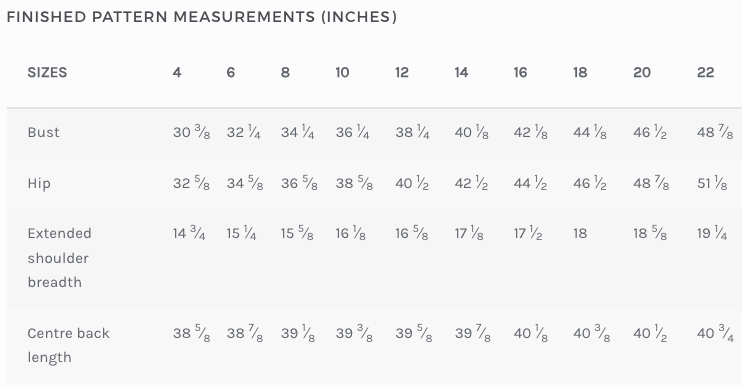Select the size 4 column header
742x388 pixels.
tap(177, 72)
